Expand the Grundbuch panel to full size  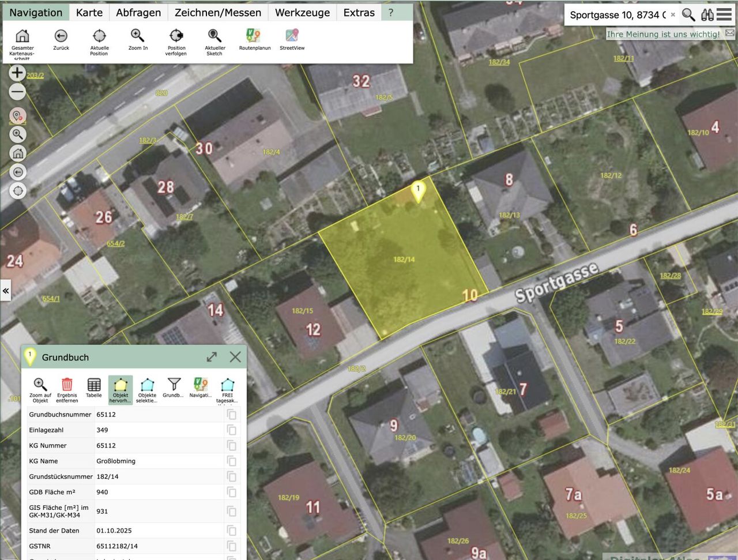click(x=212, y=357)
